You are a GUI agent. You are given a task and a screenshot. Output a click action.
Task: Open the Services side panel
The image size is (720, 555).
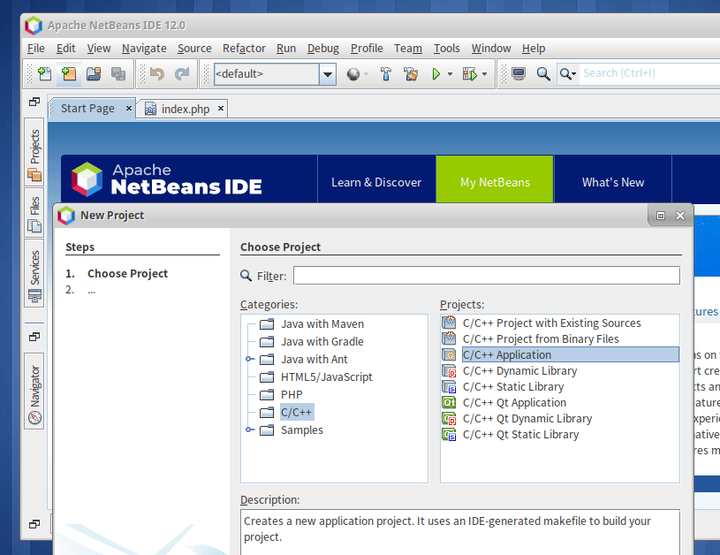tap(34, 274)
